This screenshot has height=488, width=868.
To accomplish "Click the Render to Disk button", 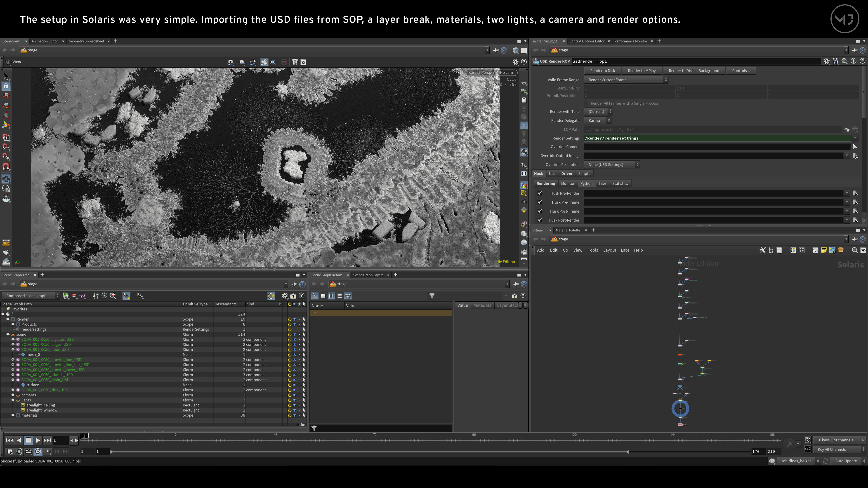I will point(602,71).
